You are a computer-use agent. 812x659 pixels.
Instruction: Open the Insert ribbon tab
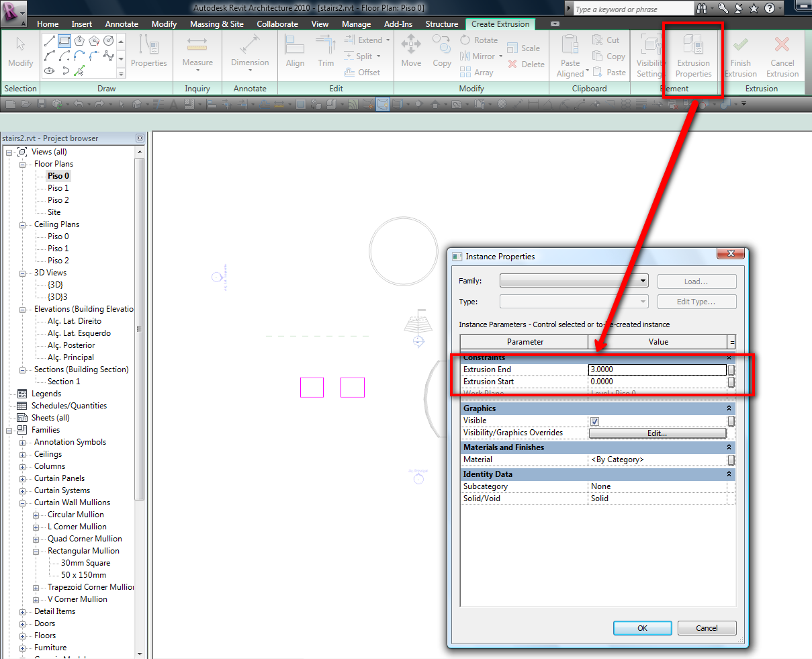82,24
